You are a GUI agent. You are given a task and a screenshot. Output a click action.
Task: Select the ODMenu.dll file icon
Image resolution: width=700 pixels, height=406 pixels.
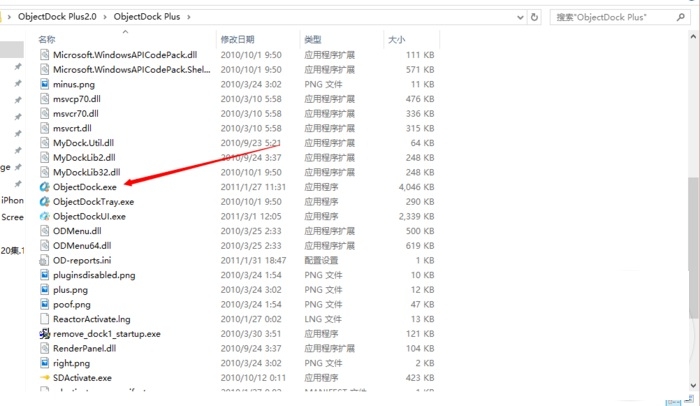pos(44,231)
